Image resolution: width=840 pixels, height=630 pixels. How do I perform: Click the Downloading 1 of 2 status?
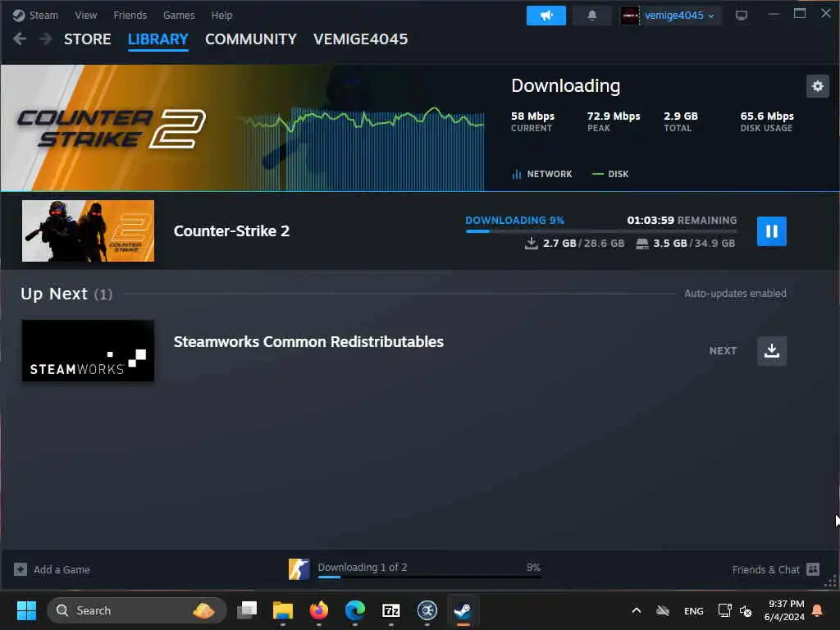(362, 568)
